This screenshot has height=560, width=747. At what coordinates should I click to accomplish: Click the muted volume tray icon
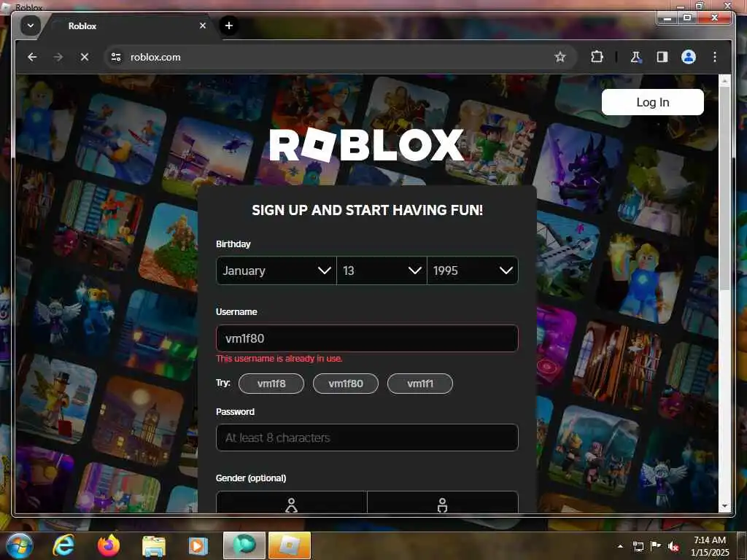pyautogui.click(x=673, y=547)
